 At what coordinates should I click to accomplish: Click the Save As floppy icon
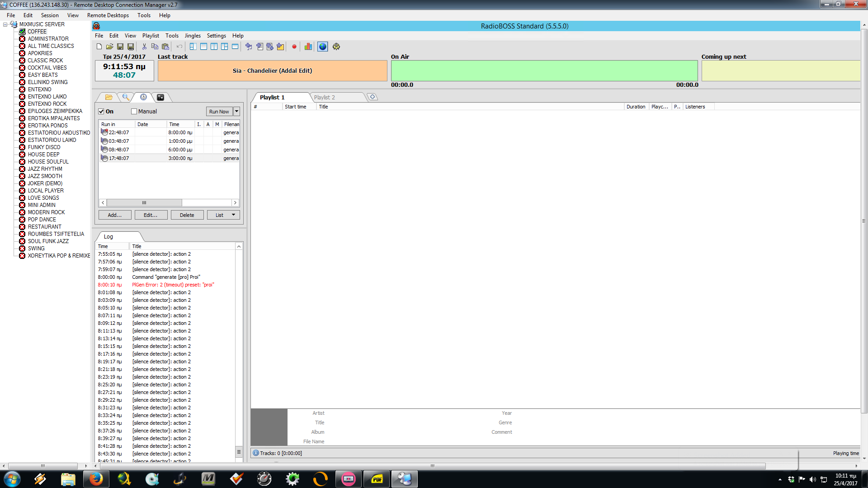click(131, 47)
